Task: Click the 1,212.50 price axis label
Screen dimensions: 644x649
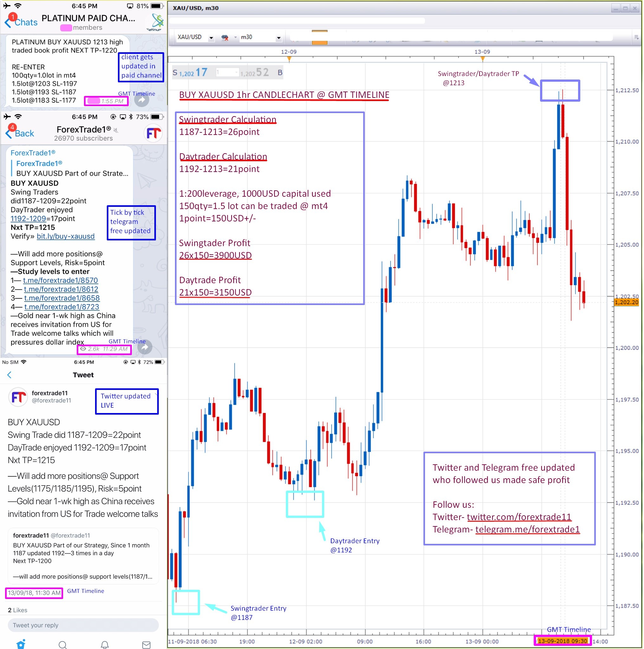Action: tap(627, 90)
